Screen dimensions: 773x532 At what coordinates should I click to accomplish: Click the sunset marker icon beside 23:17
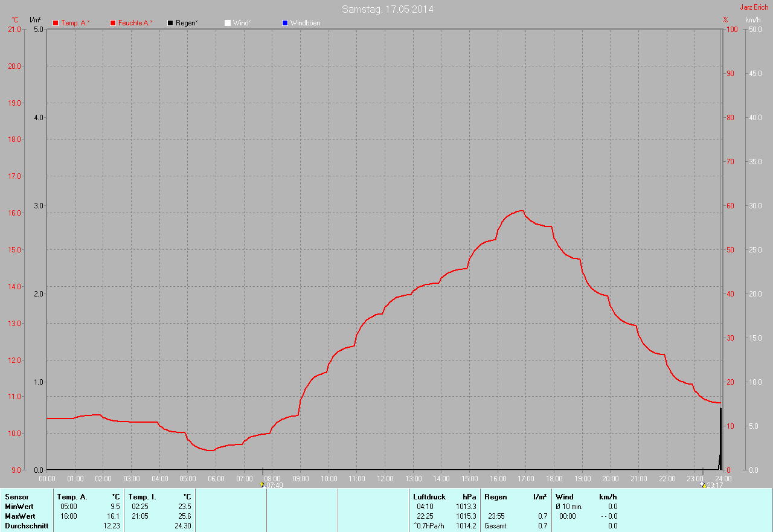point(702,484)
